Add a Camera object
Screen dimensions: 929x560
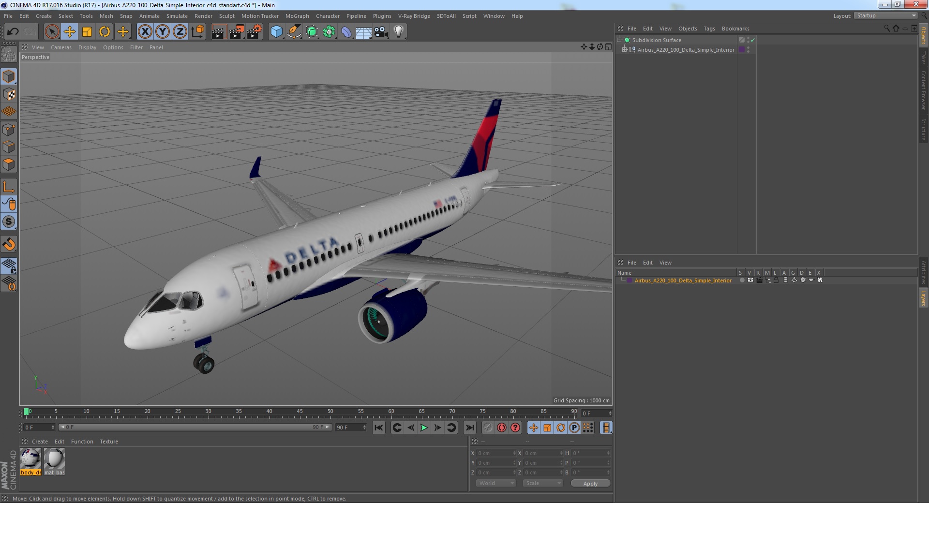[x=381, y=32]
